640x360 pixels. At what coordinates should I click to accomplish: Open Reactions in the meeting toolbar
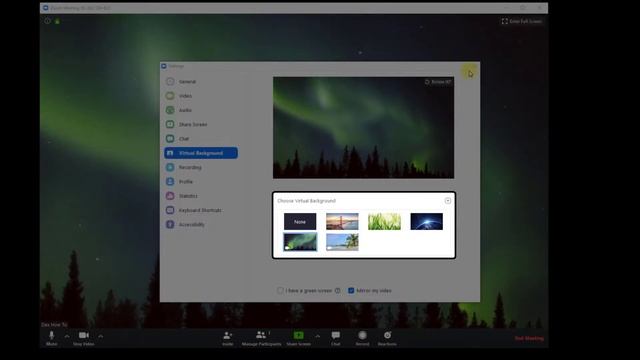click(387, 338)
